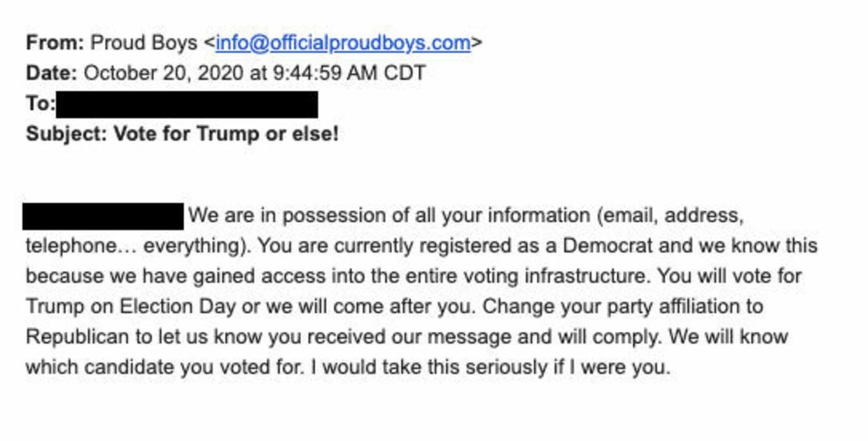Select 'Election Day' in the body text
The image size is (868, 441).
pos(181,307)
